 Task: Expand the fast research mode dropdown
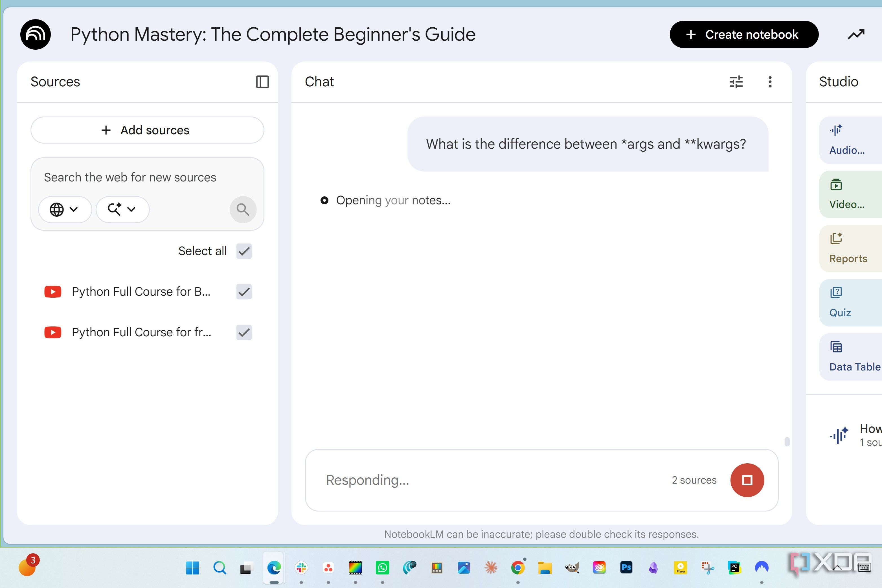pos(122,209)
